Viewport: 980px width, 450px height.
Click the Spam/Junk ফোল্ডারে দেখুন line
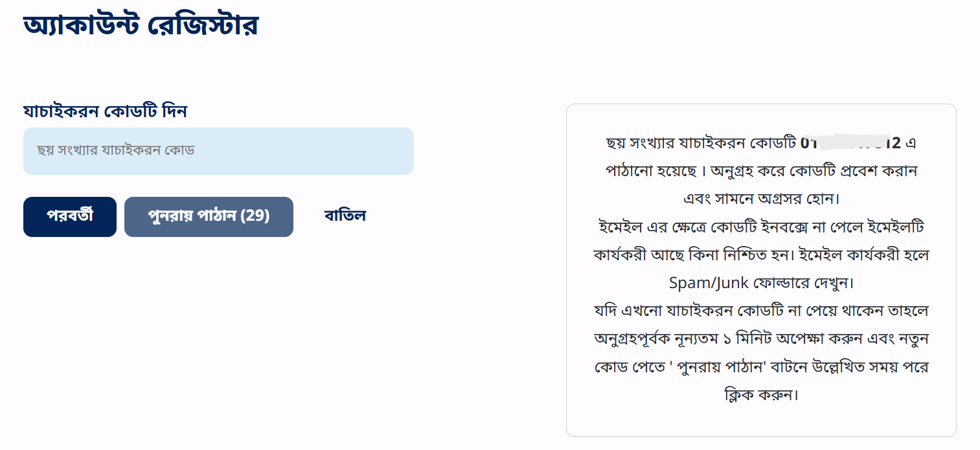(x=761, y=283)
